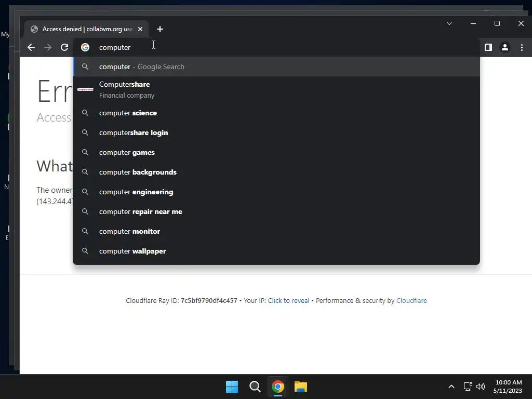Open File Explorer from taskbar
Viewport: 532px width, 399px height.
pos(301,387)
